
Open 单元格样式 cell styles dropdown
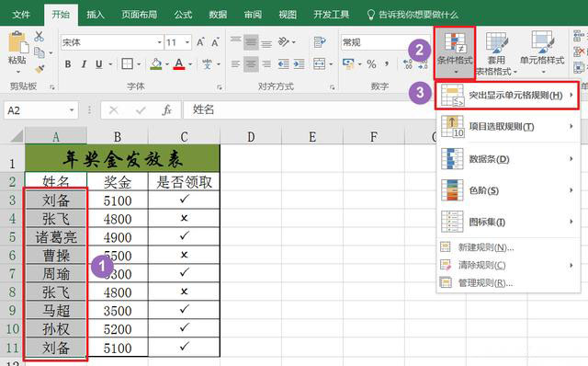(542, 52)
